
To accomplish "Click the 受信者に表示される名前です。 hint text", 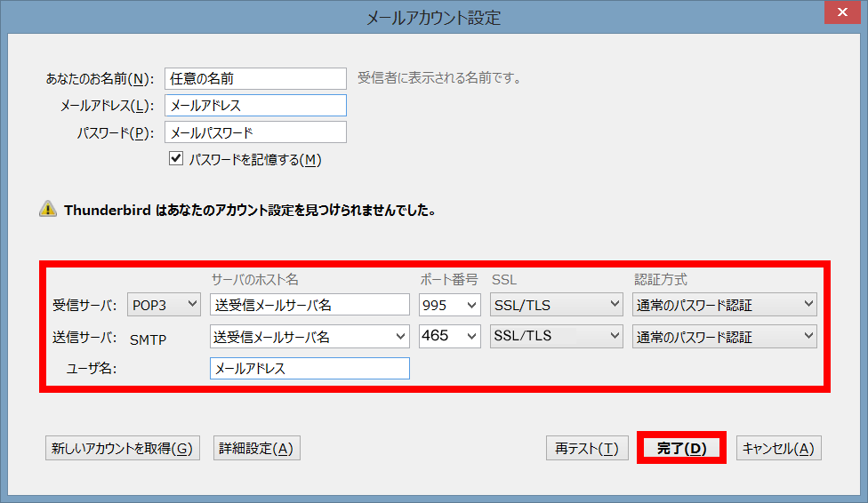I will coord(439,78).
